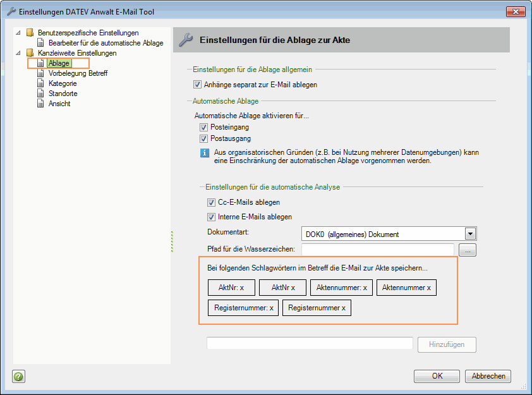This screenshot has height=395, width=532.
Task: Confirm settings with the OK button
Action: click(437, 376)
